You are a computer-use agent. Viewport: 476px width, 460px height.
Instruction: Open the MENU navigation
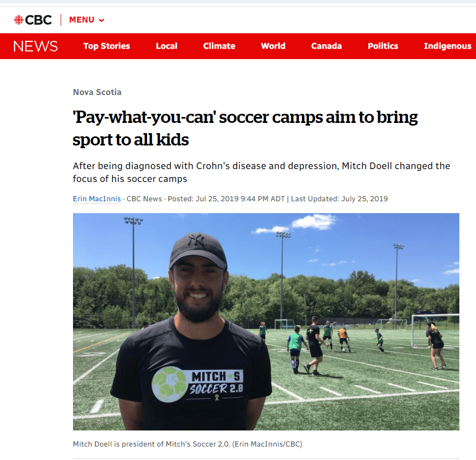[86, 20]
